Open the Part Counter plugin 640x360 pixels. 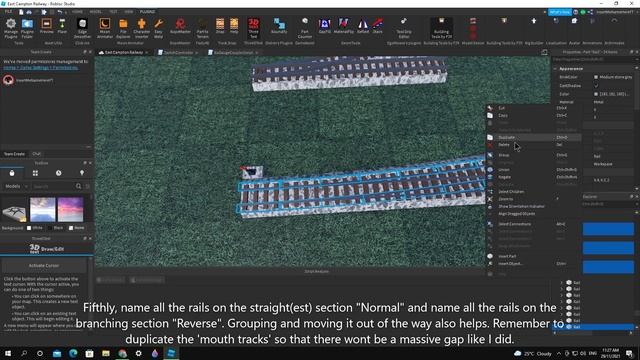tap(305, 27)
